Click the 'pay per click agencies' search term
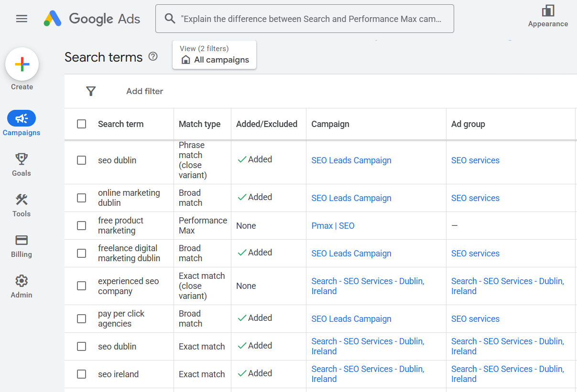 pyautogui.click(x=121, y=318)
